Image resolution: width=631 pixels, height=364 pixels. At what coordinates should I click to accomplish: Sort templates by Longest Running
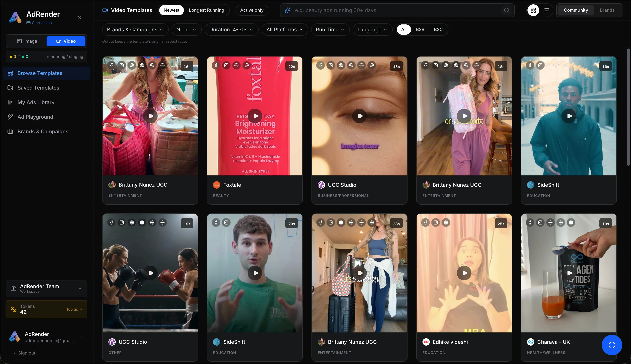(206, 10)
